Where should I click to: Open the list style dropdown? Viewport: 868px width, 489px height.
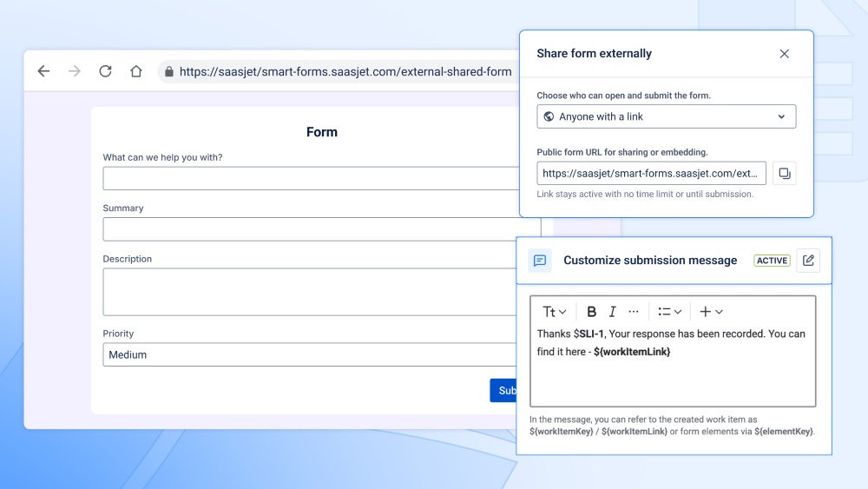pos(670,312)
